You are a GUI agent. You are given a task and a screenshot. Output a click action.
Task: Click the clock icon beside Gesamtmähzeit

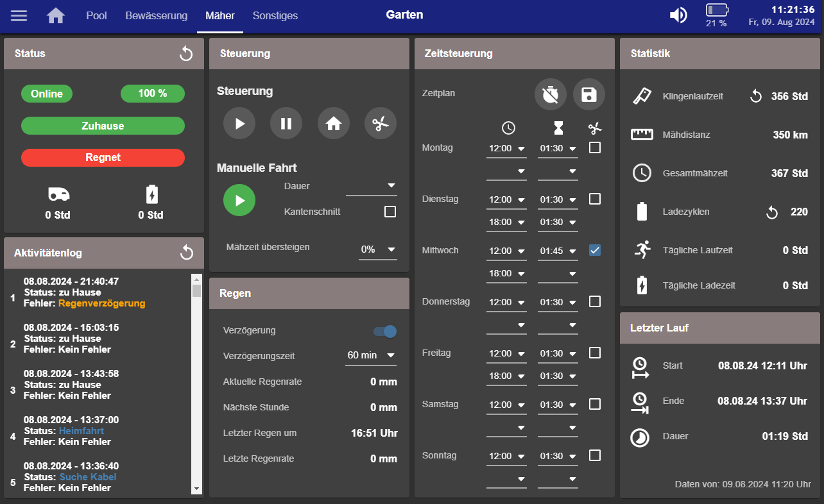pos(642,173)
